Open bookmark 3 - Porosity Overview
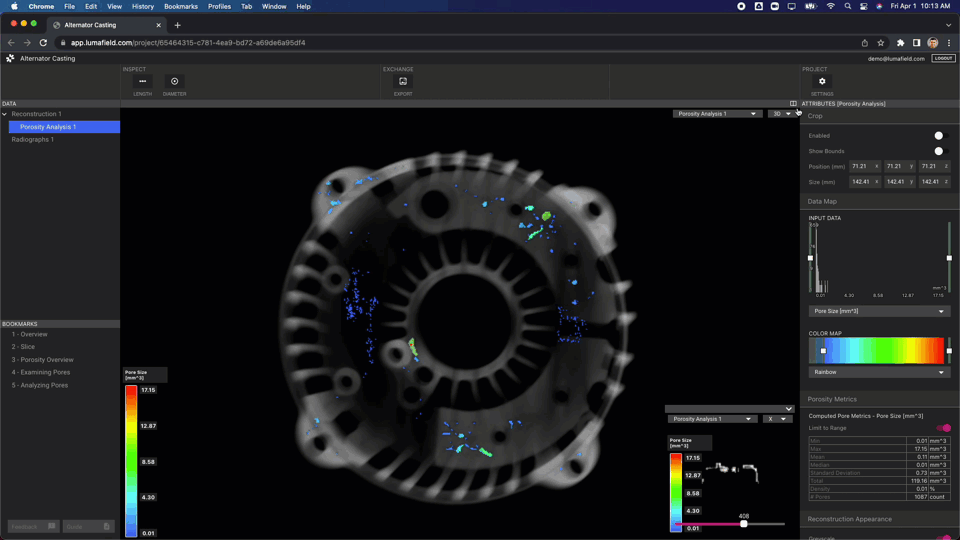The height and width of the screenshot is (540, 960). click(42, 359)
